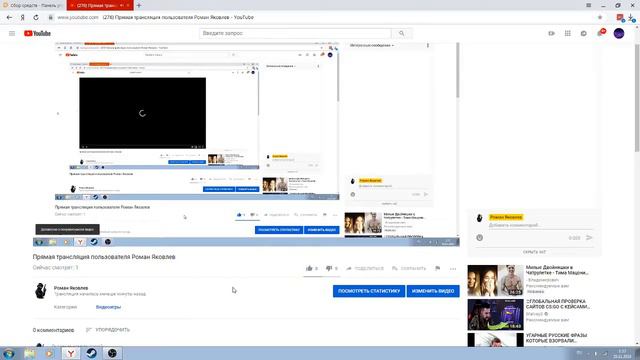Viewport: 640px width, 360px height.
Task: Open the create video camera icon
Action: [x=551, y=33]
